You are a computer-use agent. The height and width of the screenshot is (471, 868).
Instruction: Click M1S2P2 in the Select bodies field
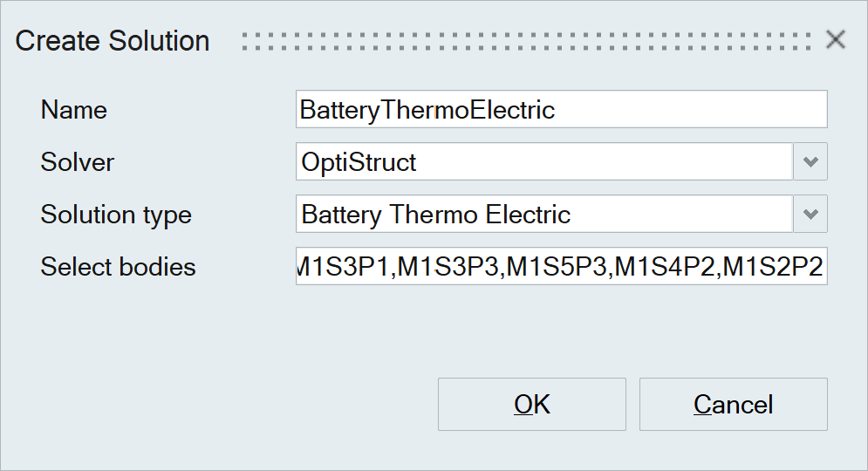pyautogui.click(x=773, y=267)
